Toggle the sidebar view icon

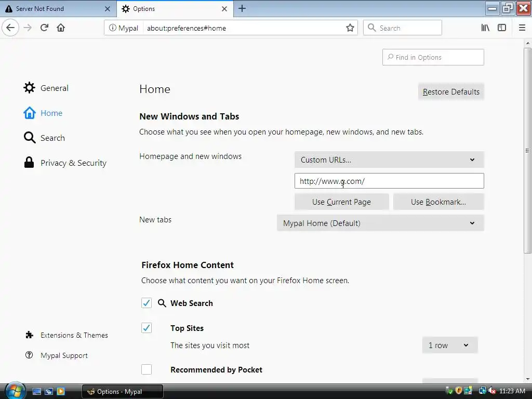[x=502, y=28]
